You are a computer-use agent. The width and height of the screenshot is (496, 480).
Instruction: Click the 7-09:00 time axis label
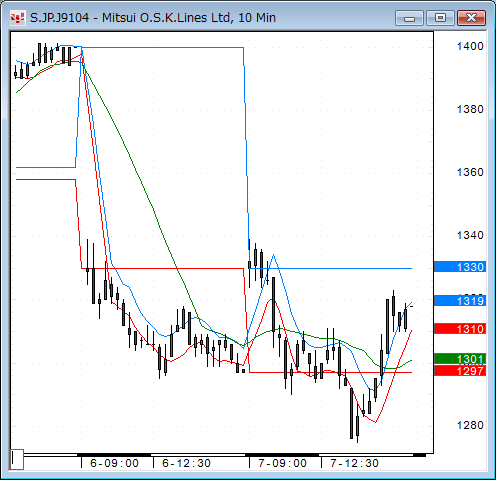(282, 463)
